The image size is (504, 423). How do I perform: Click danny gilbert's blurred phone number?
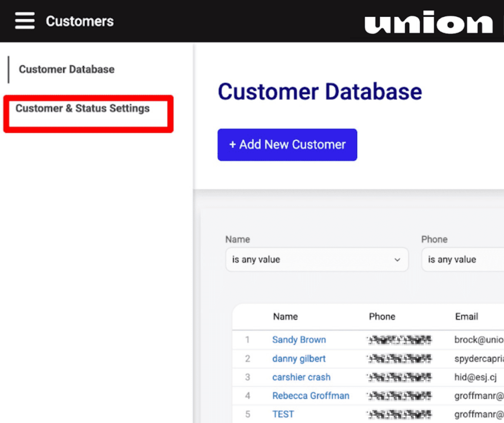[x=399, y=359]
